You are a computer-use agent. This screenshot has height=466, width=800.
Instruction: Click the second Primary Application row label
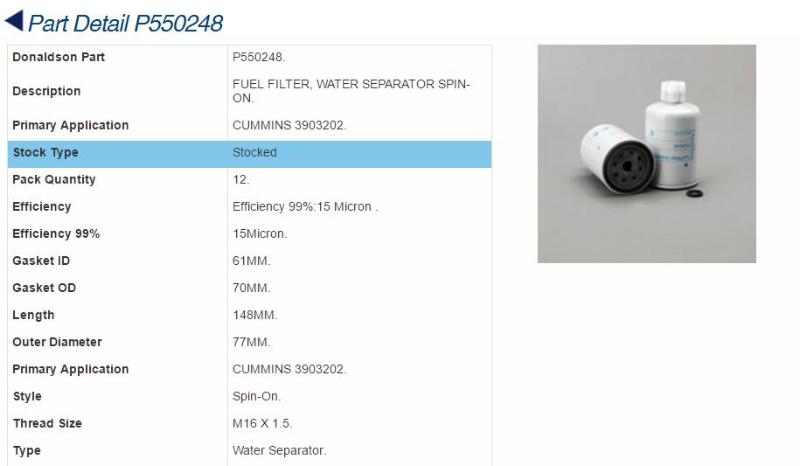click(70, 369)
